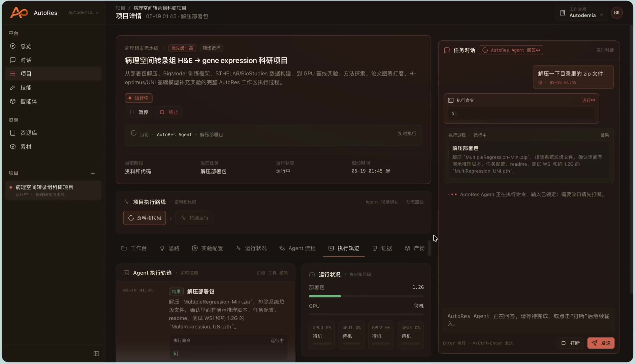The height and width of the screenshot is (364, 635).
Task: Click the workspace building icon
Action: tap(562, 13)
